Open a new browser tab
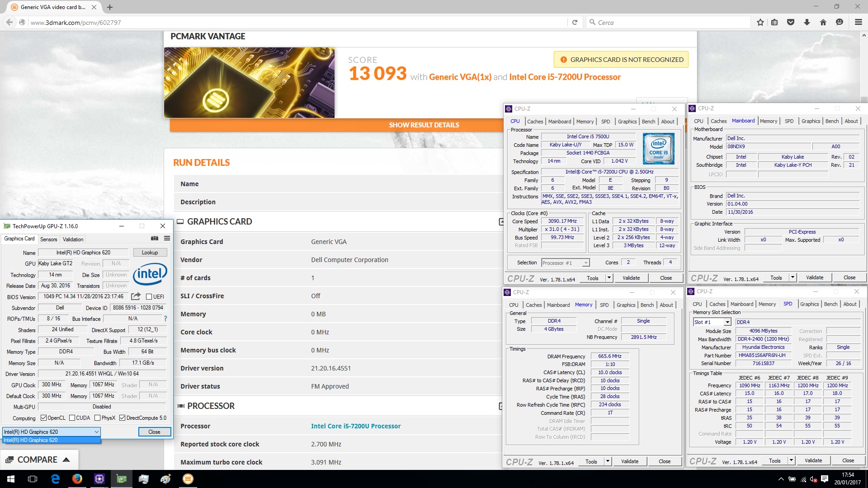The width and height of the screenshot is (868, 488). pos(110,7)
